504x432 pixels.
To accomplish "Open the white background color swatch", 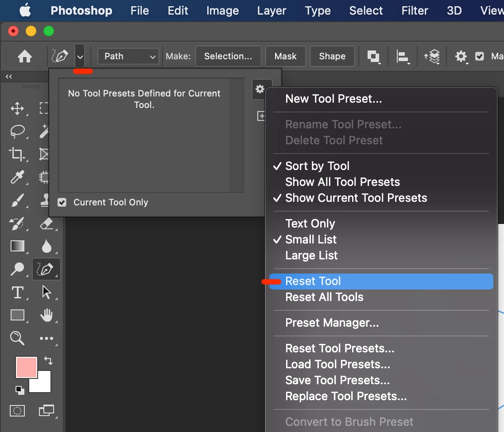I will coord(43,385).
